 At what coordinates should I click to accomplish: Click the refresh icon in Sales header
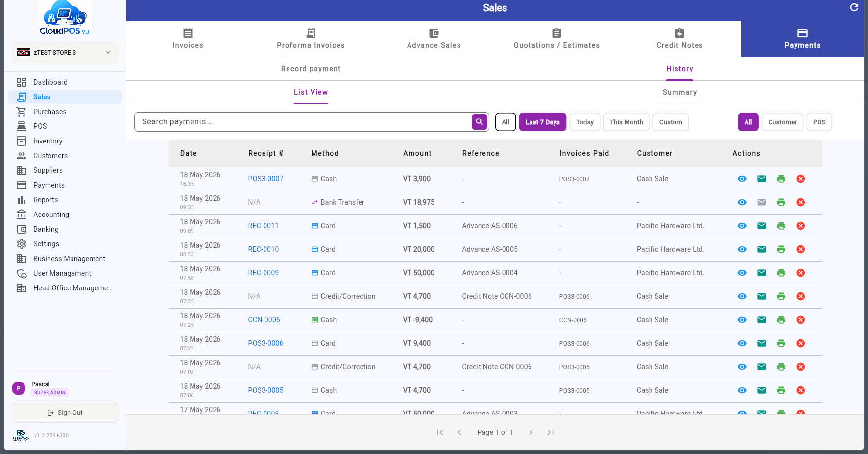tap(854, 7)
